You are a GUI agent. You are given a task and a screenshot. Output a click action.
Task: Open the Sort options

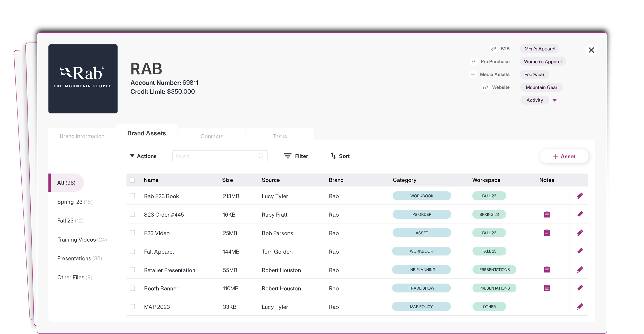click(x=340, y=156)
